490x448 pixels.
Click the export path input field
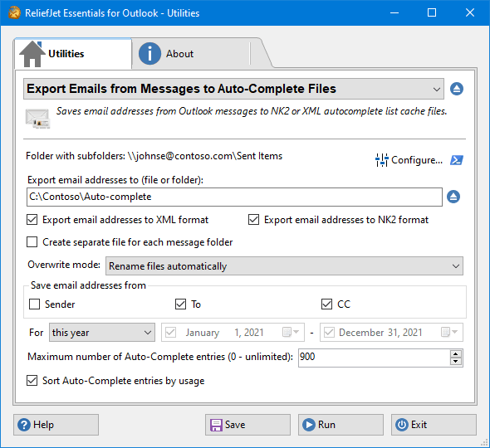234,197
